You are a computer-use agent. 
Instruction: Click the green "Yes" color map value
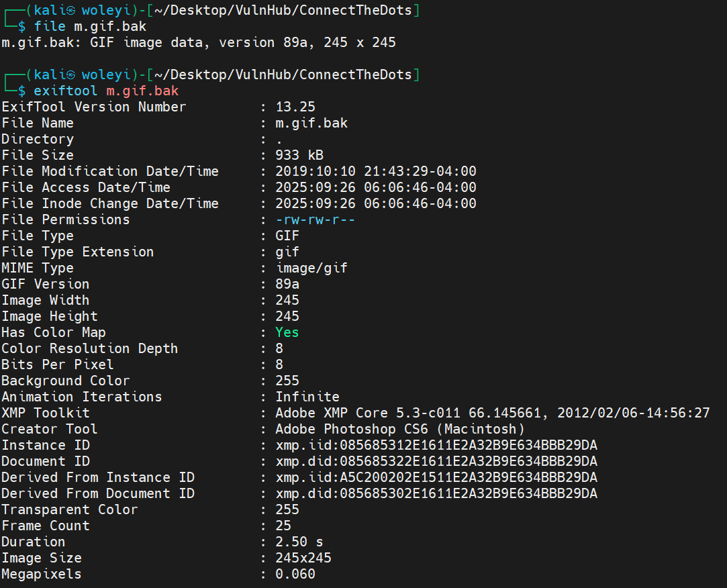287,332
